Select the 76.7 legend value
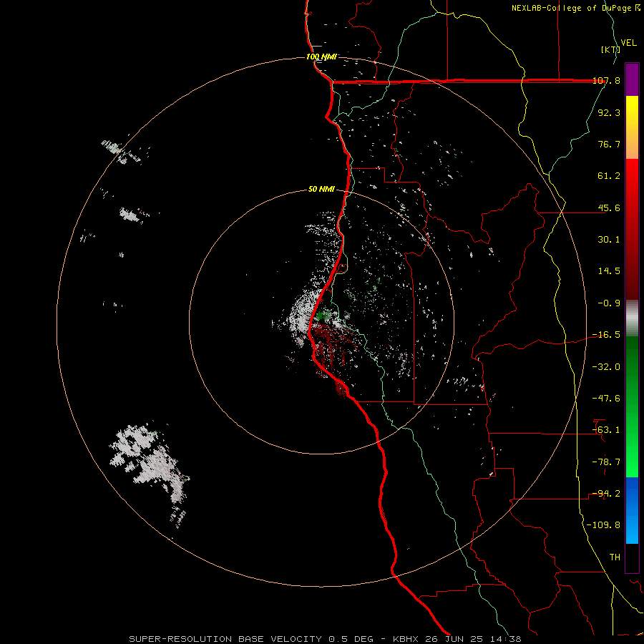This screenshot has height=644, width=644. (609, 144)
